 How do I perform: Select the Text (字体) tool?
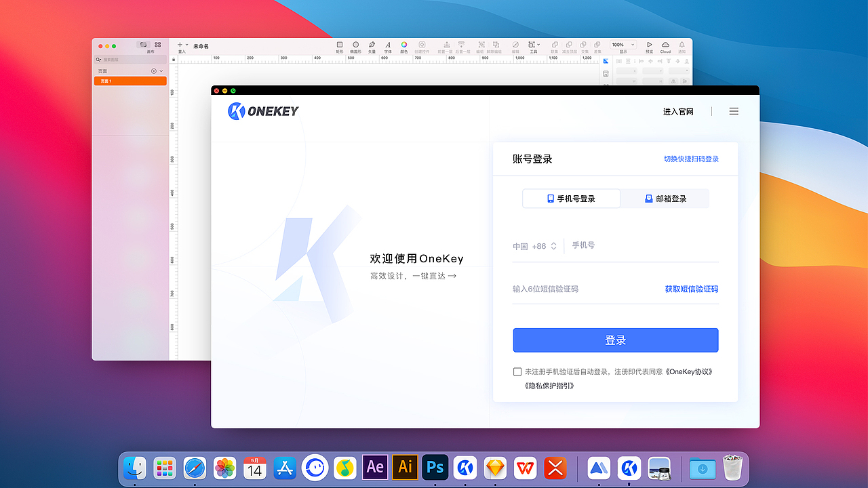(x=388, y=44)
